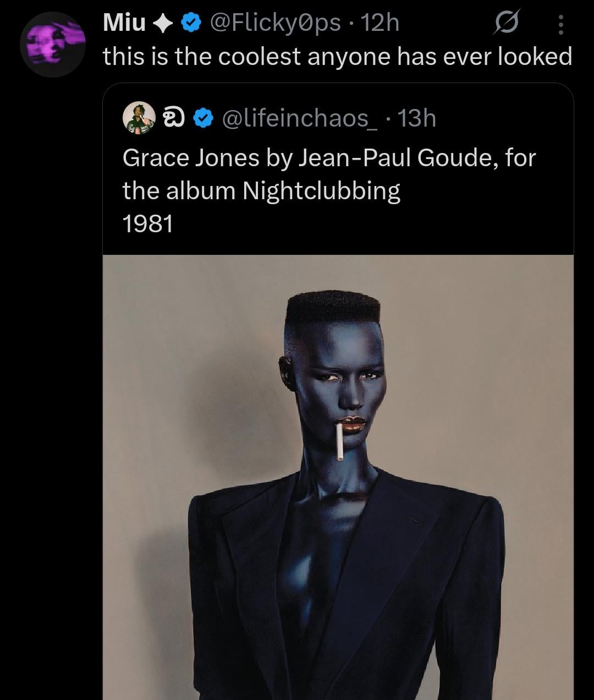The image size is (594, 700).
Task: Click the "1981" line in quoted tweet
Action: coord(147,223)
